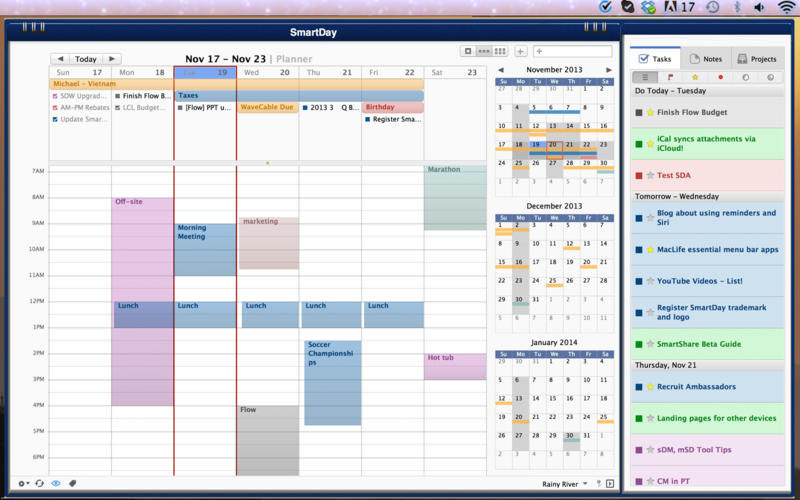Viewport: 800px width, 500px height.
Task: Click the sync arrows icon in bottom bar
Action: [39, 483]
